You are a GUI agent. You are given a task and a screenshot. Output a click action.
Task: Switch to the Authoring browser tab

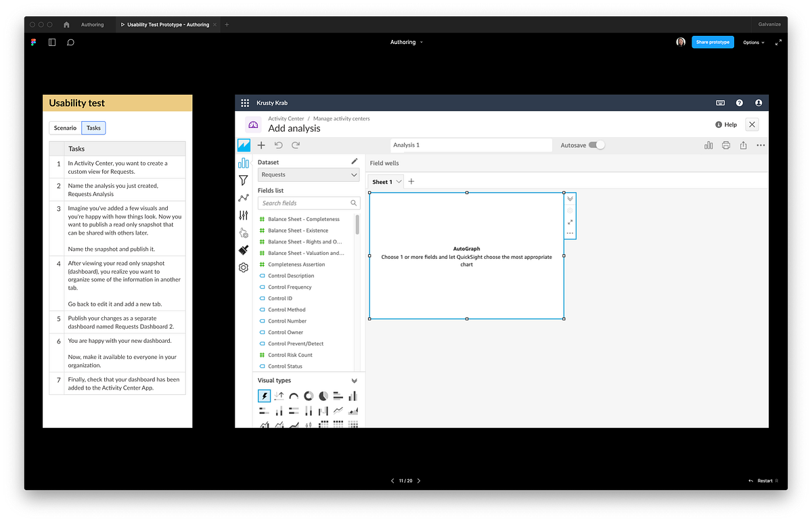point(93,24)
